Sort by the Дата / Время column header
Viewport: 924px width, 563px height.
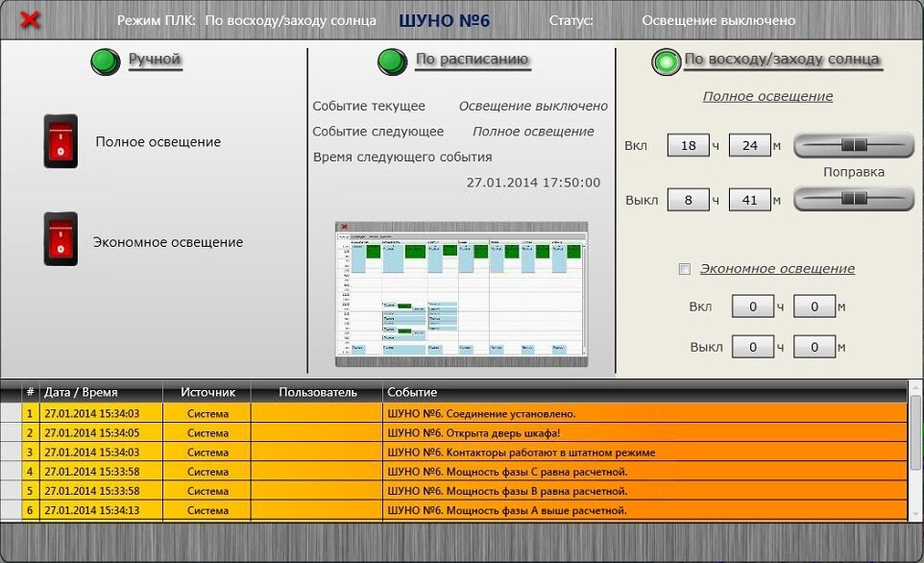point(82,392)
